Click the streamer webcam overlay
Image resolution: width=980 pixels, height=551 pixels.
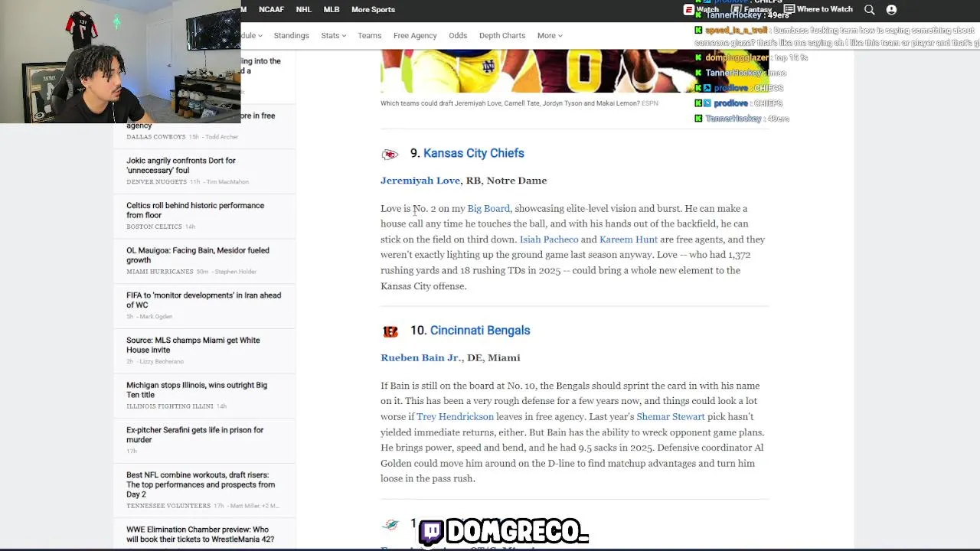pyautogui.click(x=120, y=61)
